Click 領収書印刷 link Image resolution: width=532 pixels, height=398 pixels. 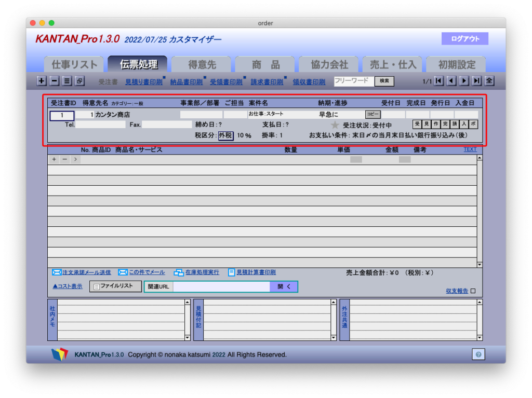pyautogui.click(x=309, y=81)
